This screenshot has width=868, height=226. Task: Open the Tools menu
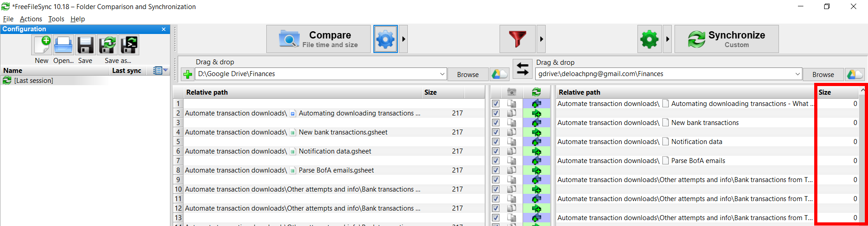pyautogui.click(x=56, y=19)
